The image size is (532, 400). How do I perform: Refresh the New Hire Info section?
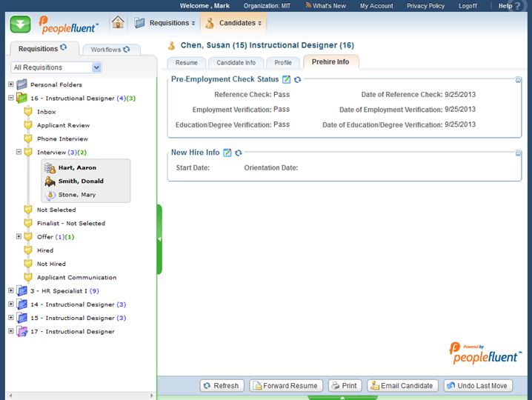(239, 153)
